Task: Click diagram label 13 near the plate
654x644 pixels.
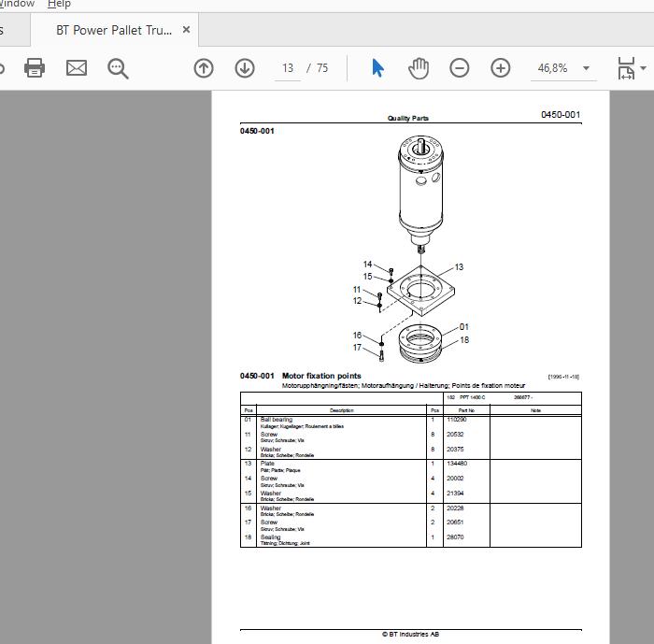Action: pos(459,266)
